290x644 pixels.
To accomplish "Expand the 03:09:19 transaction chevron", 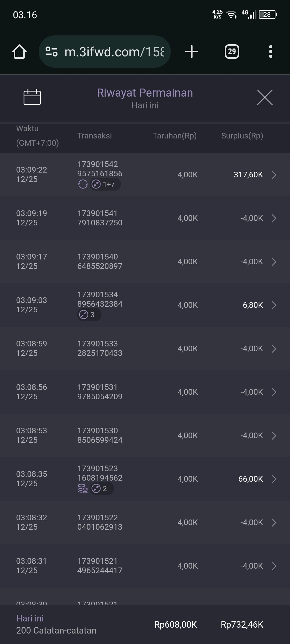I will coord(274,218).
